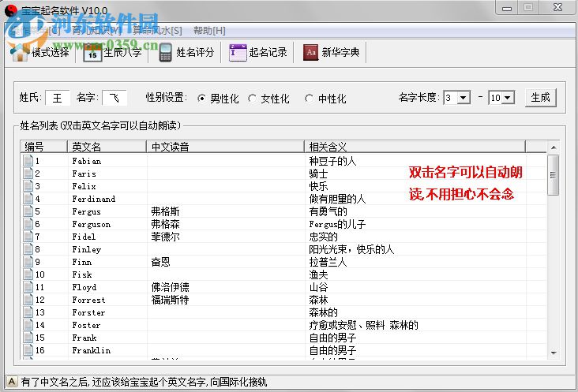Click the 生成 generate button
Viewport: 578px width, 392px height.
(540, 98)
